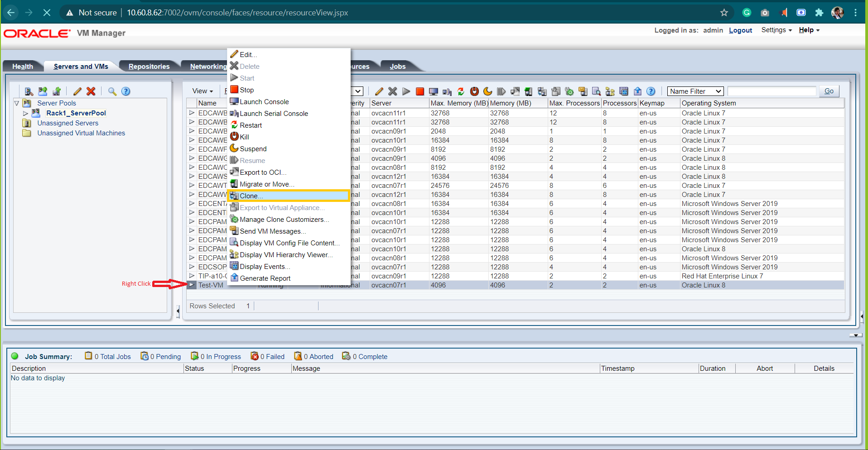Open the Settings dropdown menu
Image resolution: width=868 pixels, height=450 pixels.
pos(776,30)
